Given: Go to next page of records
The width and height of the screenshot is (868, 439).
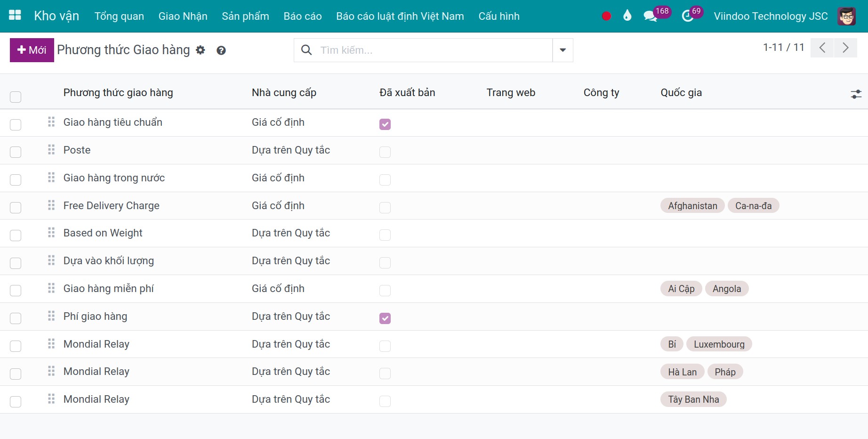Looking at the screenshot, I should pos(845,48).
